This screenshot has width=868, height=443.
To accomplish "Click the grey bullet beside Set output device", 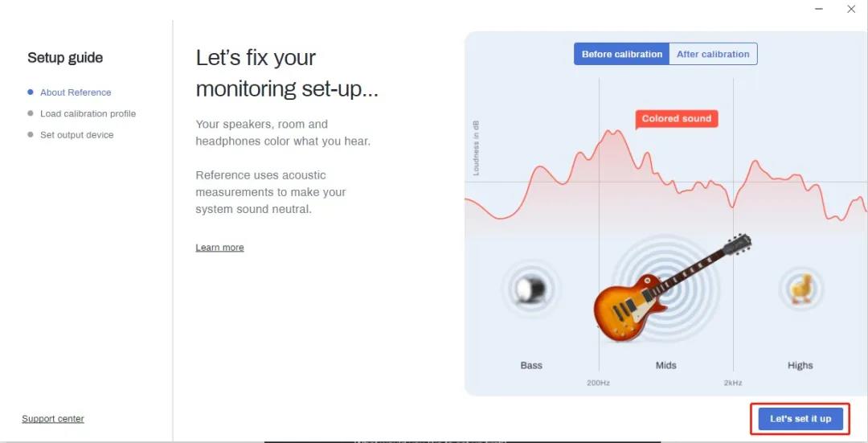I will coord(31,134).
